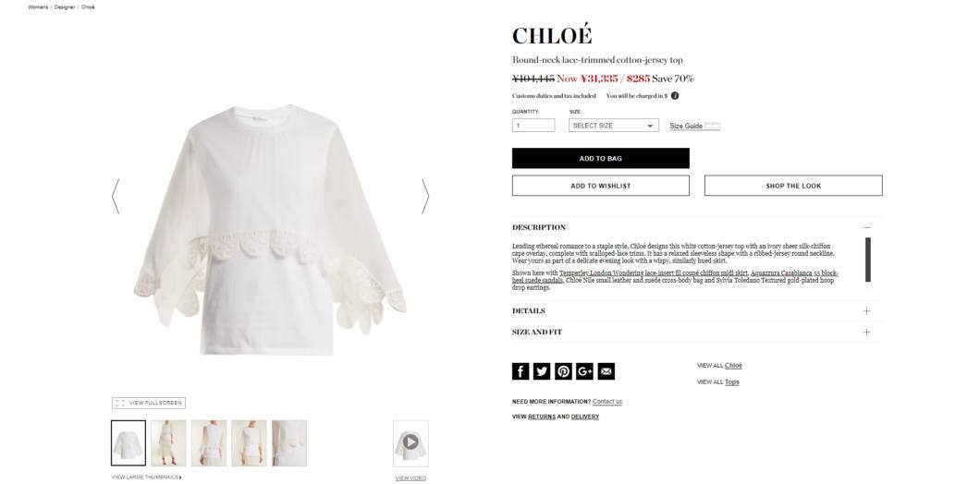Open Designer in breadcrumb navigation

tap(65, 7)
